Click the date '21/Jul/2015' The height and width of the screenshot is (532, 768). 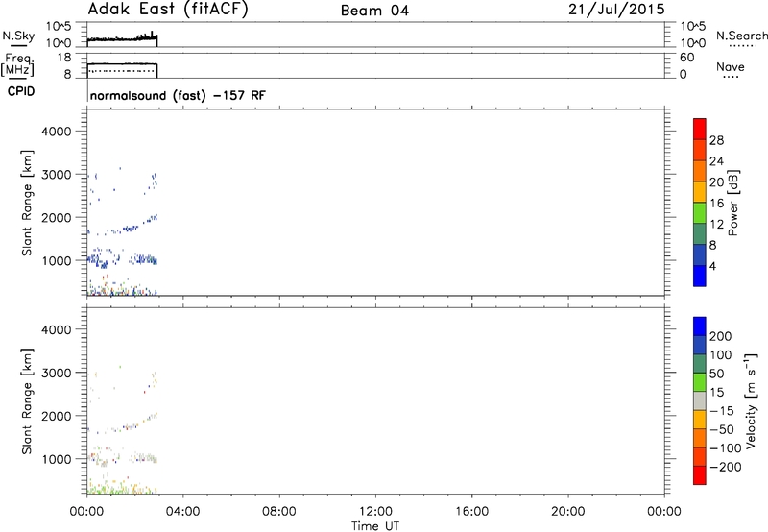click(x=616, y=10)
